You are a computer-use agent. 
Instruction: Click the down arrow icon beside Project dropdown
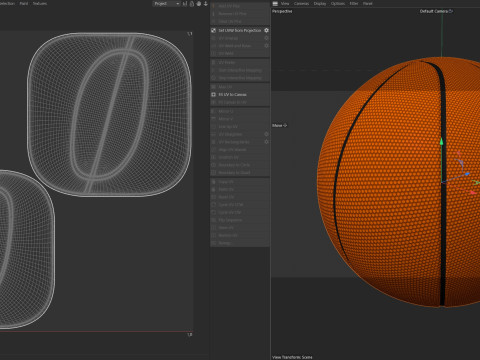(x=206, y=4)
